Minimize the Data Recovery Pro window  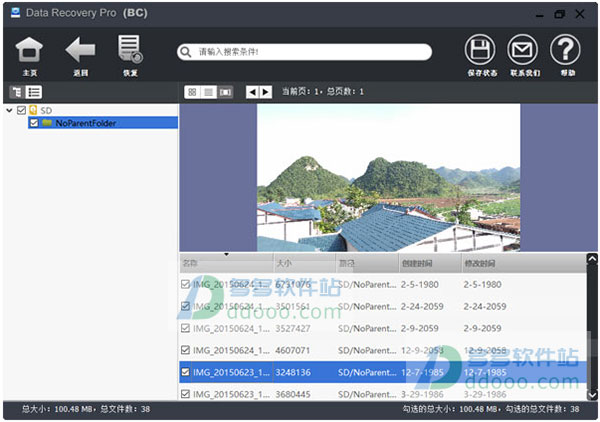pos(540,15)
